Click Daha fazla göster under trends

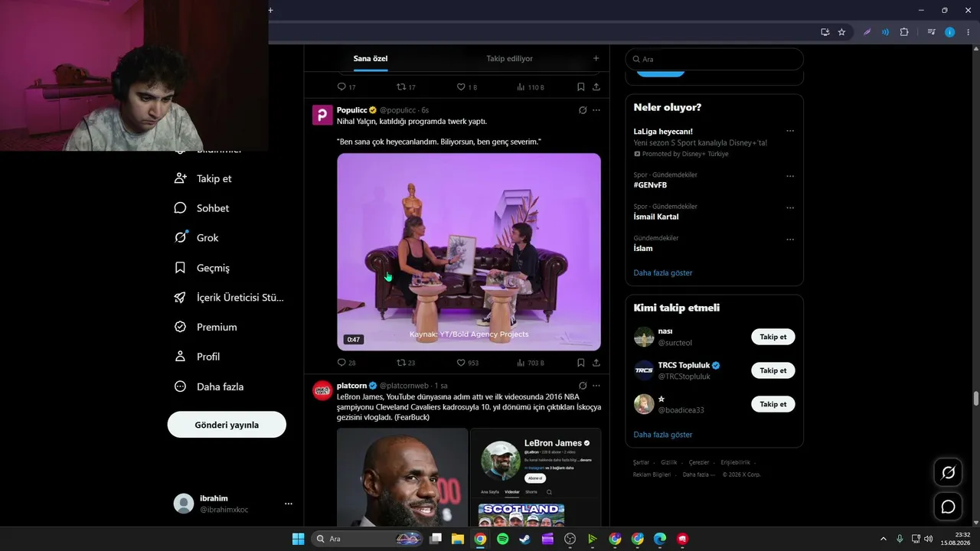[x=663, y=272]
